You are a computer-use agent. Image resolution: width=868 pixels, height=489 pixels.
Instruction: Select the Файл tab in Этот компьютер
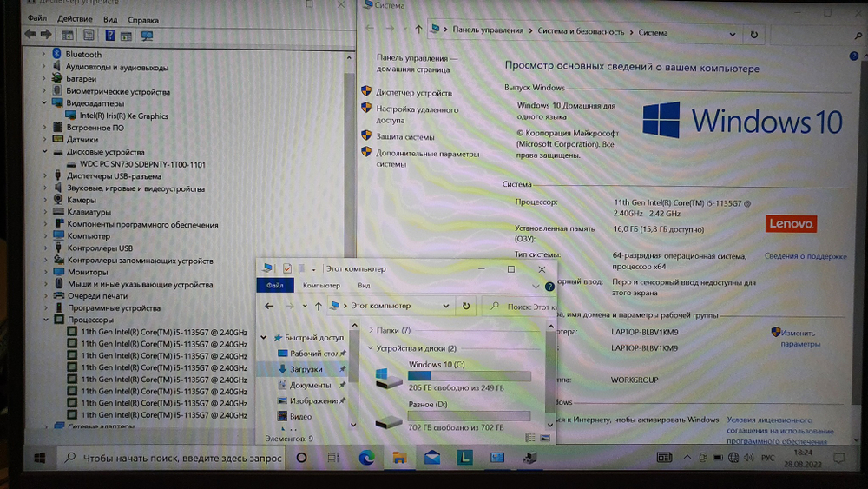(274, 285)
